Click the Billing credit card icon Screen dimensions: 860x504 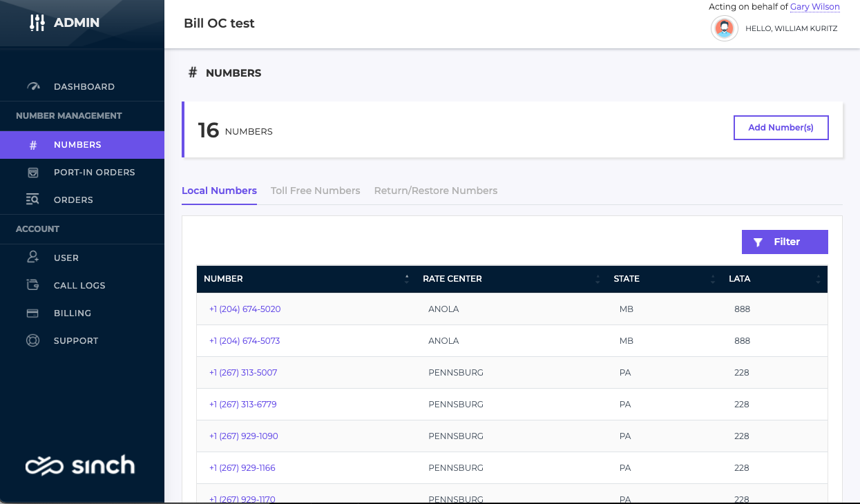coord(32,313)
